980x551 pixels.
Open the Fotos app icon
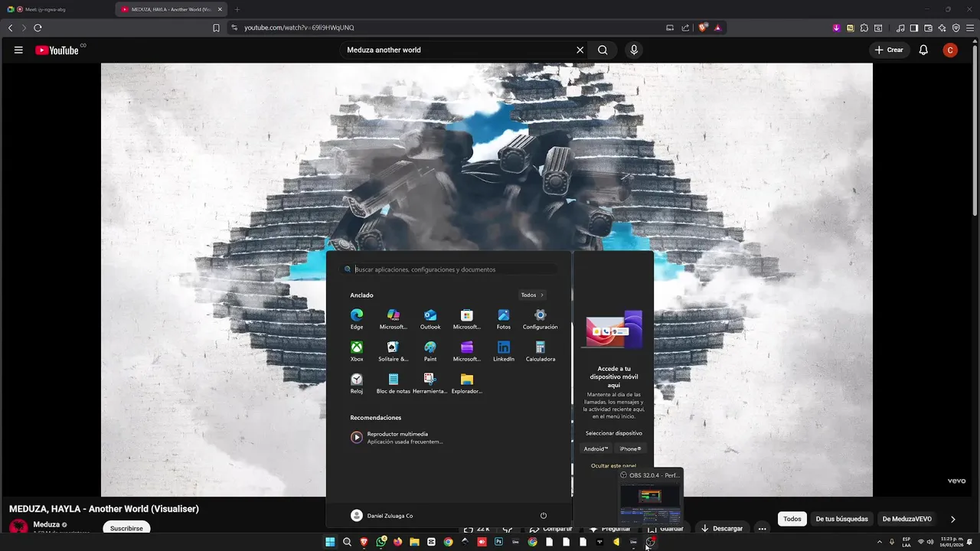(x=504, y=319)
